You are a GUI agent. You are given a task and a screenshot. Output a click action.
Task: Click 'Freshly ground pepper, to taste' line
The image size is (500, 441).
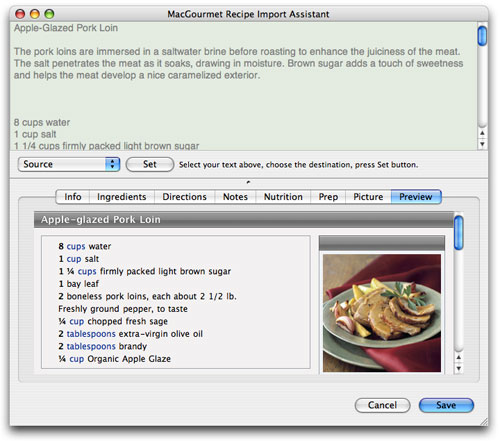[x=123, y=309]
